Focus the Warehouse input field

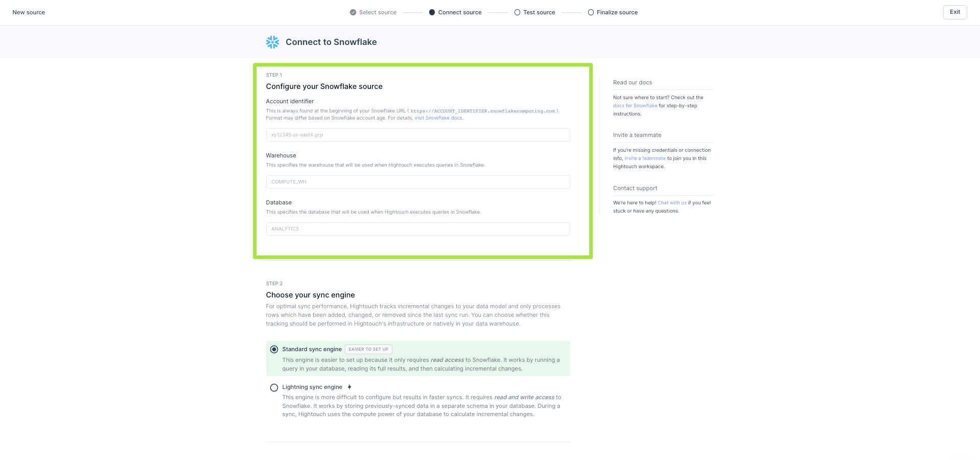pyautogui.click(x=418, y=182)
